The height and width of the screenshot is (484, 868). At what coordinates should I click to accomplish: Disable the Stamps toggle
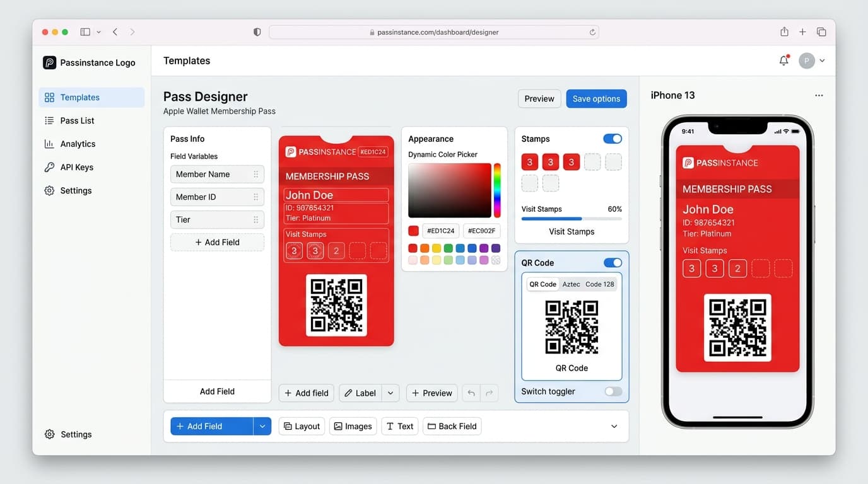coord(613,139)
